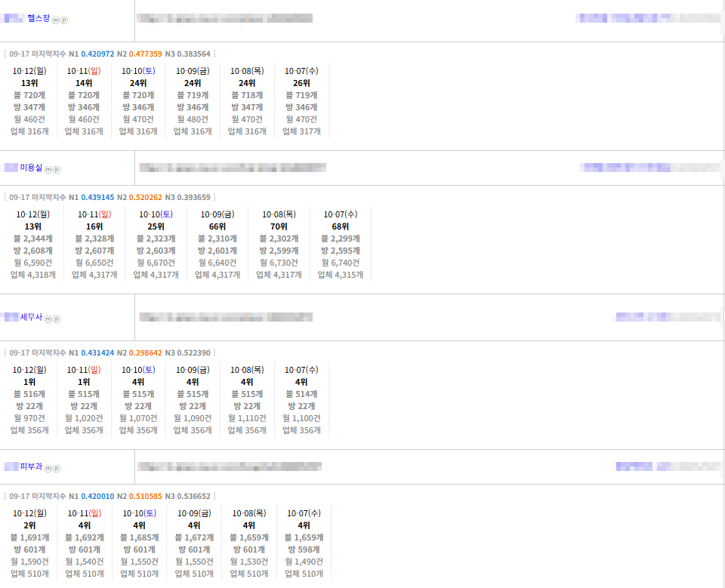Click the '원 1,110건' cell
Screen dimensions: 725x588
click(x=248, y=418)
